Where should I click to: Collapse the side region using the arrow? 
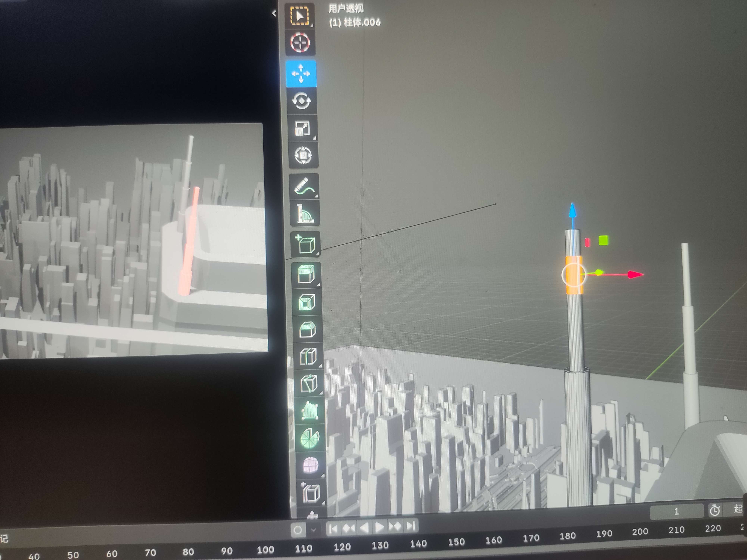click(x=274, y=13)
